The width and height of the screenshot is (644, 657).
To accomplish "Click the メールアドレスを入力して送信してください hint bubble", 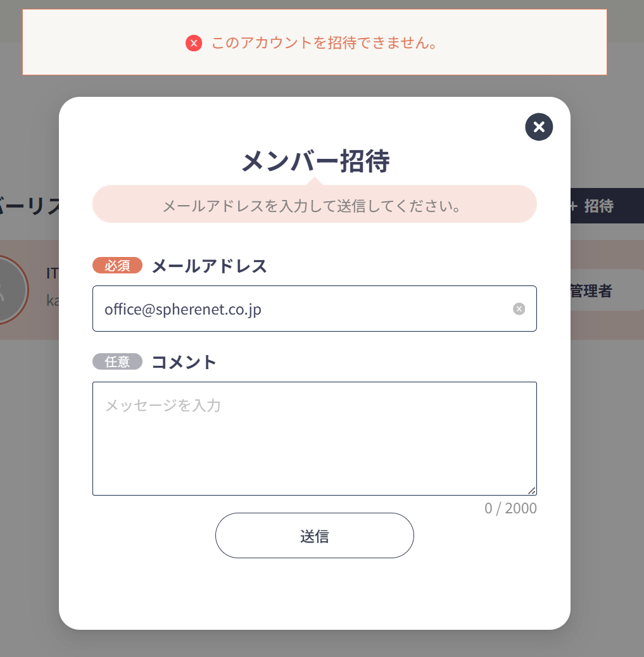I will tap(315, 204).
